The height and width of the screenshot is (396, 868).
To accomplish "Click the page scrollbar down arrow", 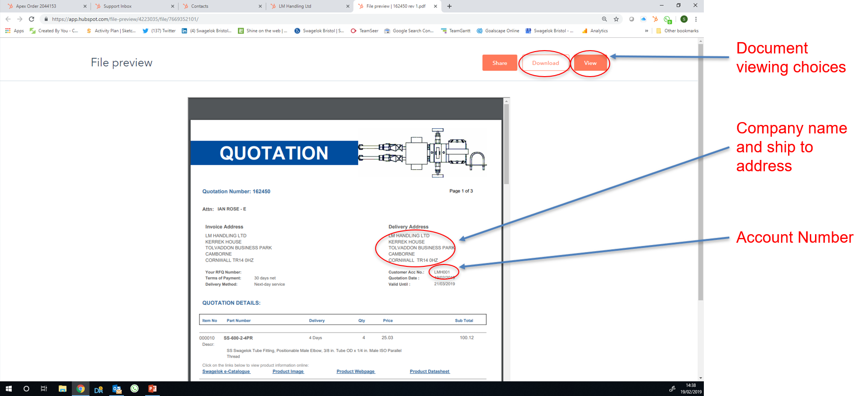I will tap(701, 378).
